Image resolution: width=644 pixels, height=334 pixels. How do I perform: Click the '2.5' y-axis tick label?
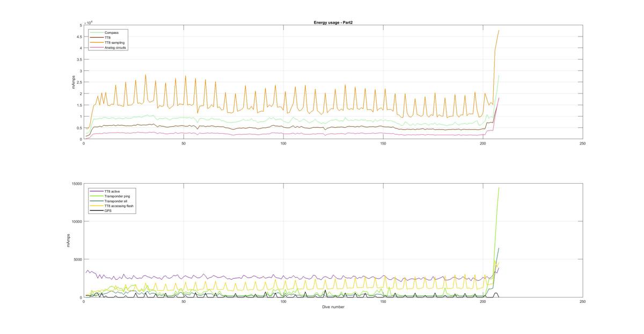79,82
